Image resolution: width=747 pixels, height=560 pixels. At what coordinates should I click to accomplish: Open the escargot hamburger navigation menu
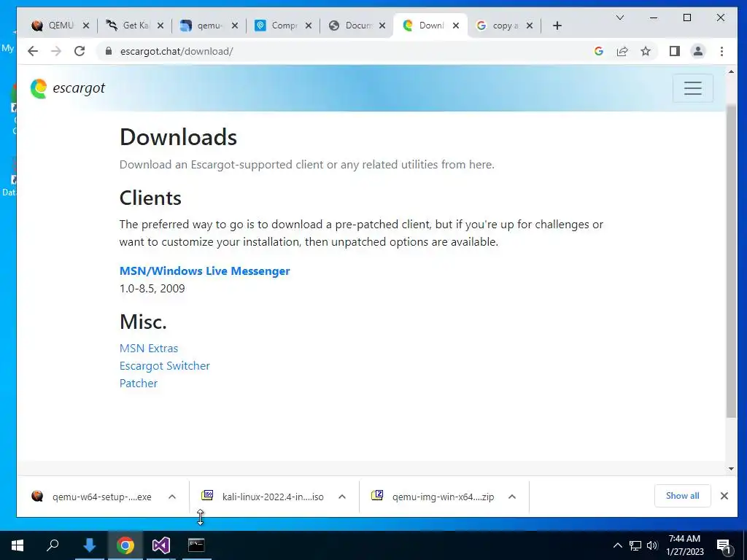tap(693, 88)
